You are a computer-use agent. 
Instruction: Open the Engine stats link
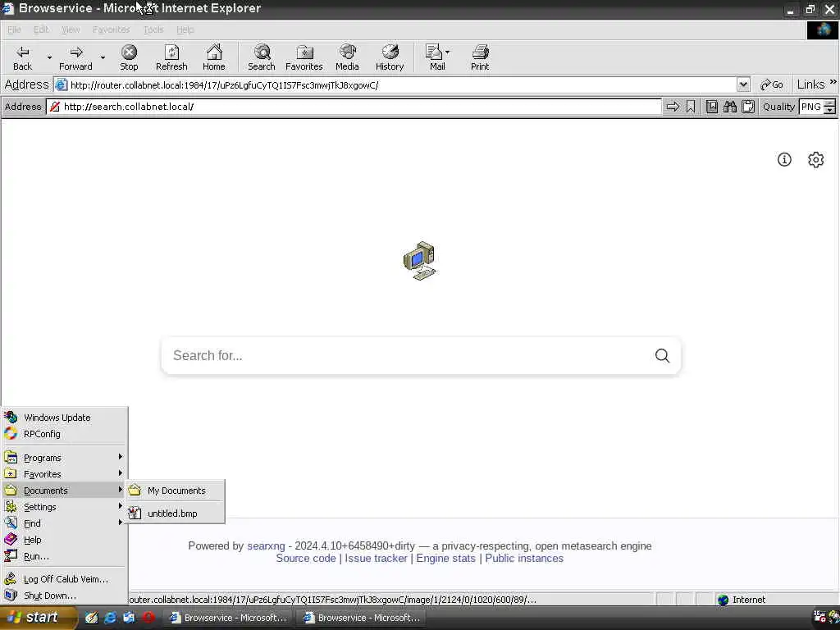pyautogui.click(x=445, y=558)
